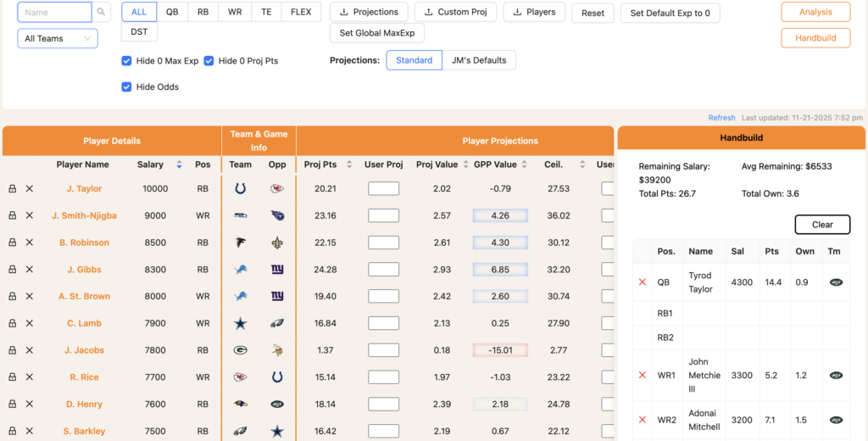Filter players by the QB position tab

tap(172, 12)
